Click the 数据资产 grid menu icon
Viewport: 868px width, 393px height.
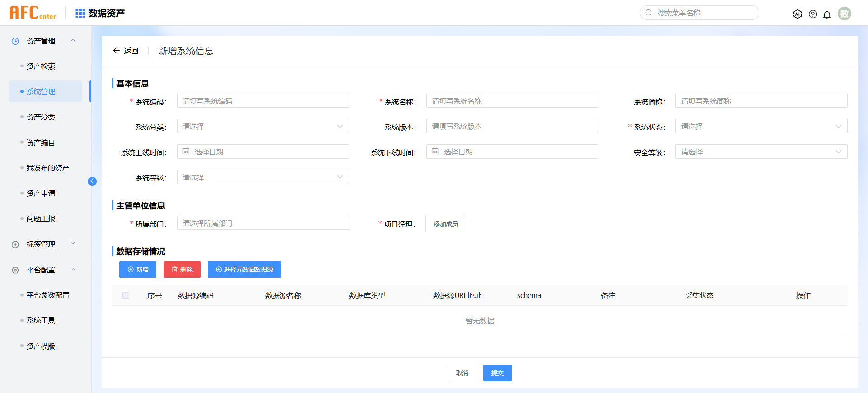pos(80,14)
